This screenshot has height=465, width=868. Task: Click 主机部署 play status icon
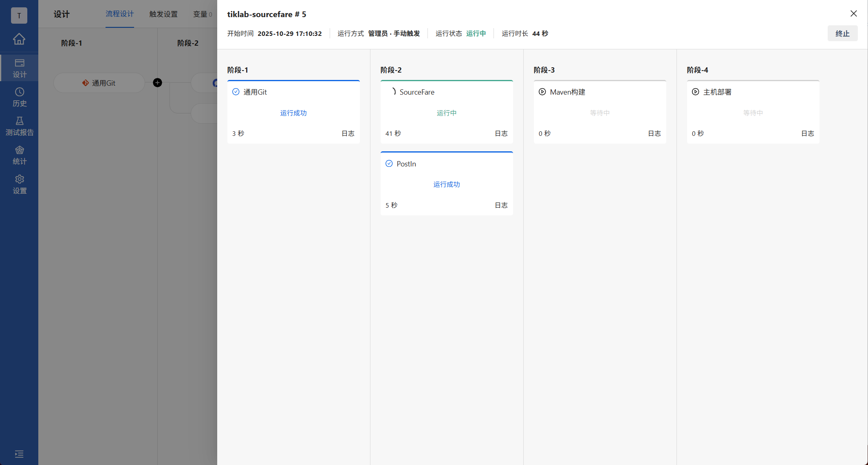pyautogui.click(x=695, y=92)
